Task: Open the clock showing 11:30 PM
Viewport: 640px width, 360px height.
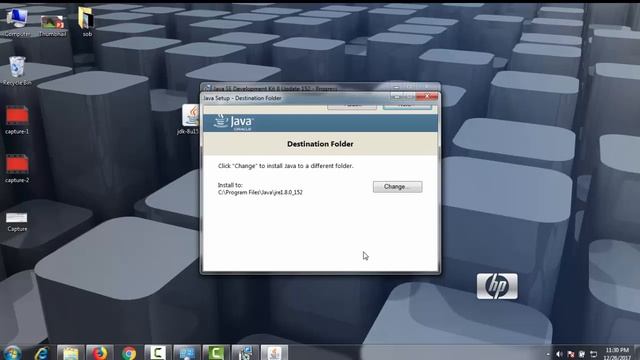Action: coord(617,353)
